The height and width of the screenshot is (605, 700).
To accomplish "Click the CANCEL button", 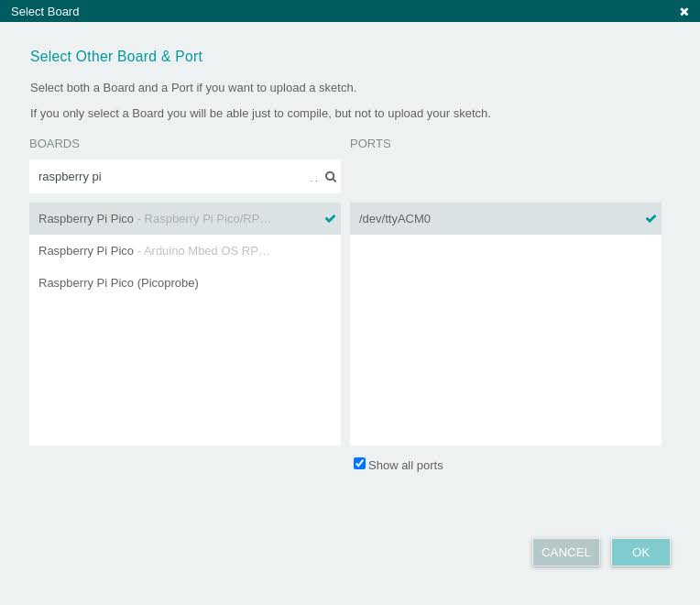I will pyautogui.click(x=565, y=553).
